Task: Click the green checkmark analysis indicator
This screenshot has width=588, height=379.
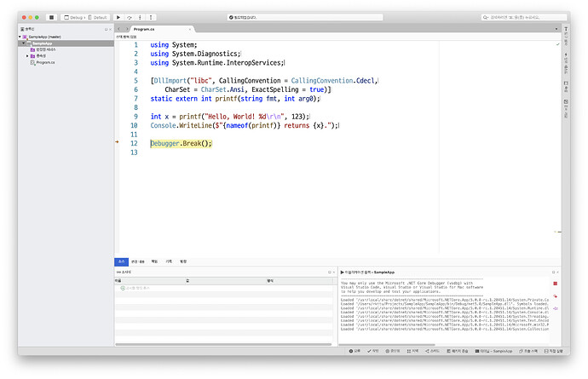Action: [557, 44]
